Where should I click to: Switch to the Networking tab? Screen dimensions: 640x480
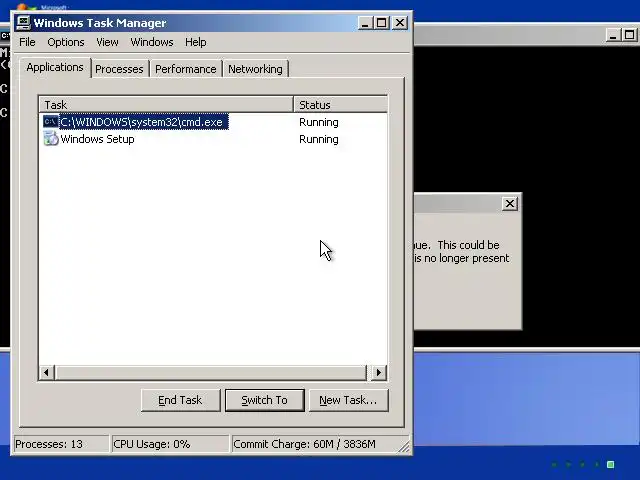pos(255,69)
